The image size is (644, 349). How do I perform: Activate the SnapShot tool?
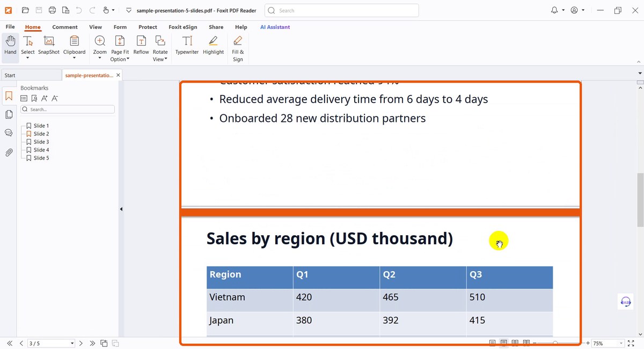[49, 45]
